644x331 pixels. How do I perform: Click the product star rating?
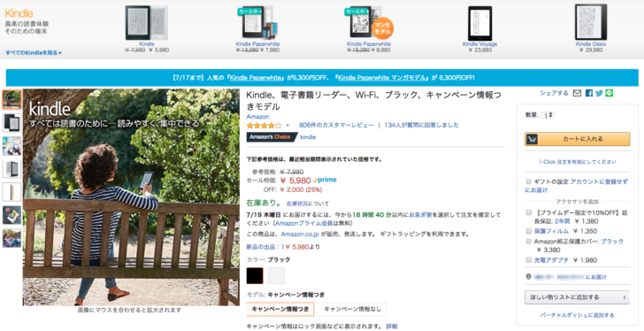(x=264, y=126)
